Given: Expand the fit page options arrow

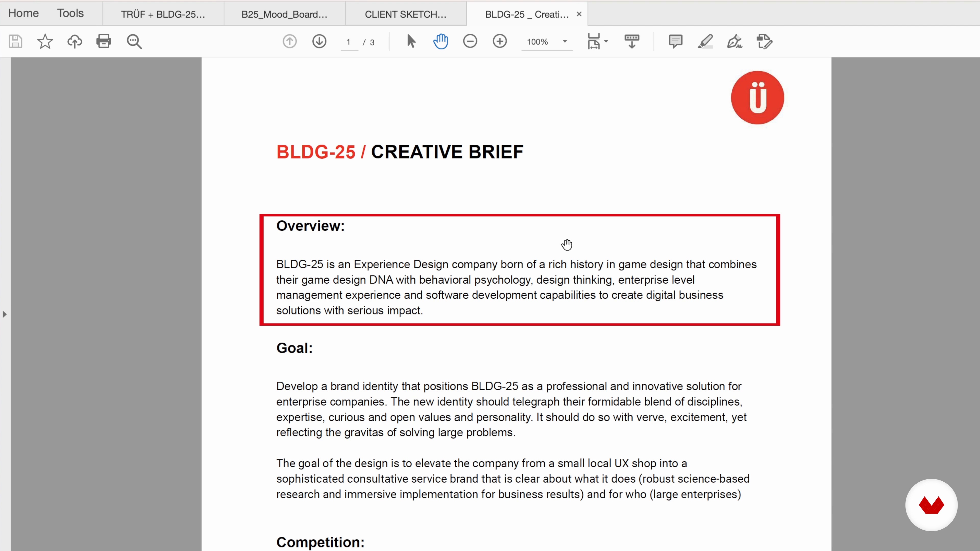Looking at the screenshot, I should click(606, 41).
